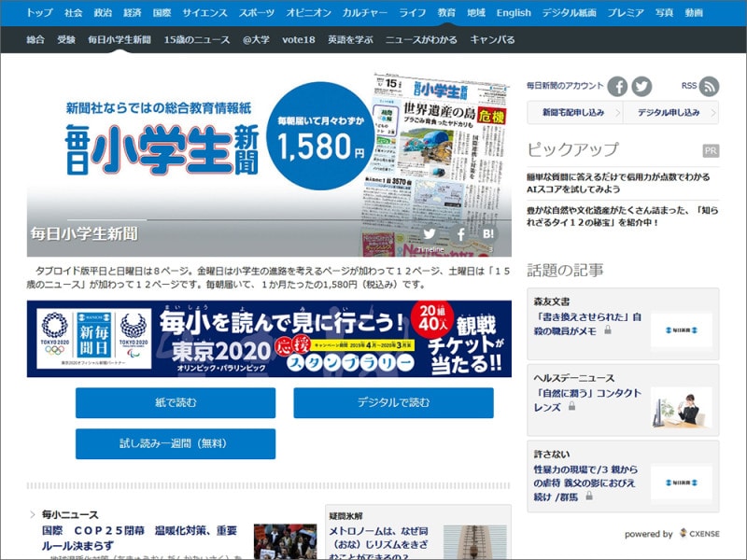The image size is (747, 560).
Task: Open the Facebook icon beside 毎日新聞のアカウント
Action: (x=618, y=86)
